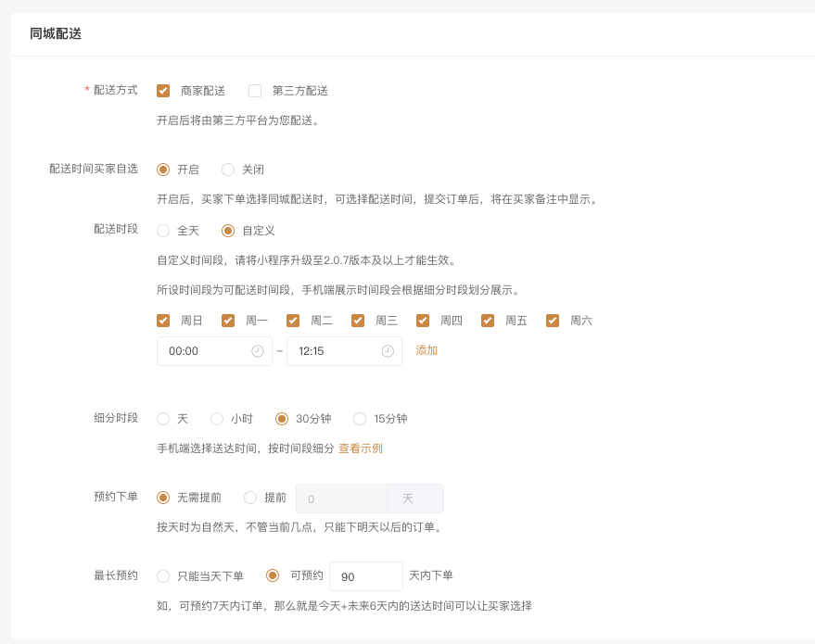Viewport: 815px width, 644px height.
Task: Click the 预约下单 label
Action: coord(116,497)
